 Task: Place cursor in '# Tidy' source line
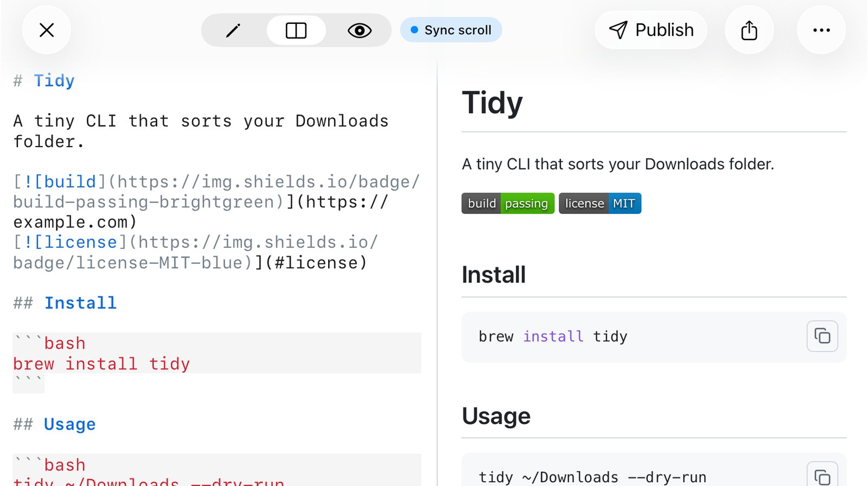(x=43, y=81)
